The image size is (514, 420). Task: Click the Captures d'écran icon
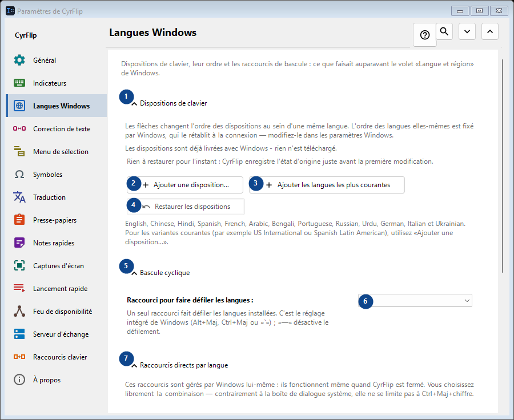click(19, 266)
